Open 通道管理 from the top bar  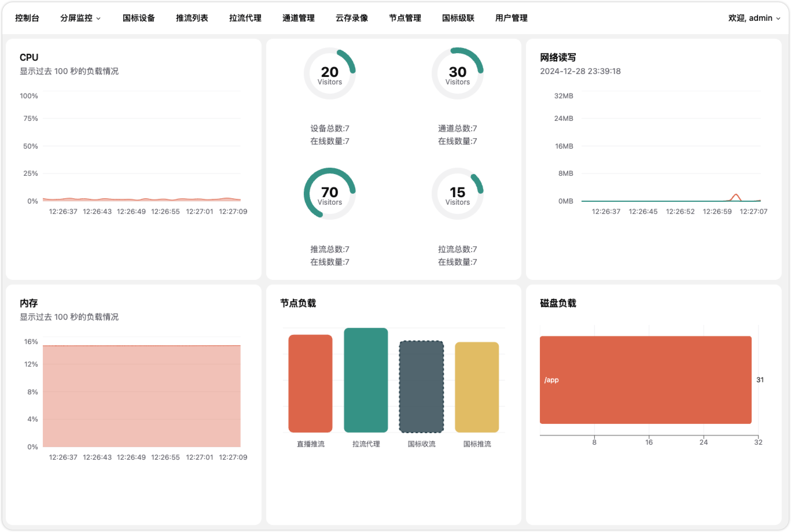tap(299, 18)
